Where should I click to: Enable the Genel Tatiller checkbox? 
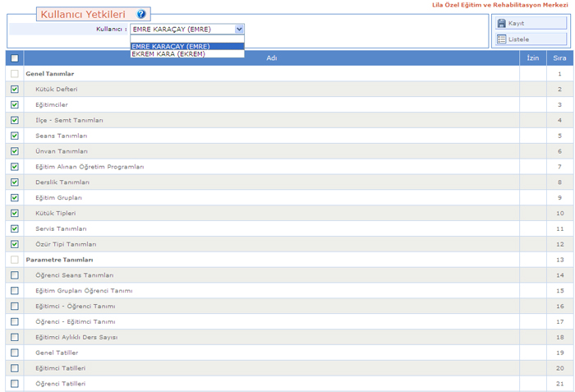[15, 353]
